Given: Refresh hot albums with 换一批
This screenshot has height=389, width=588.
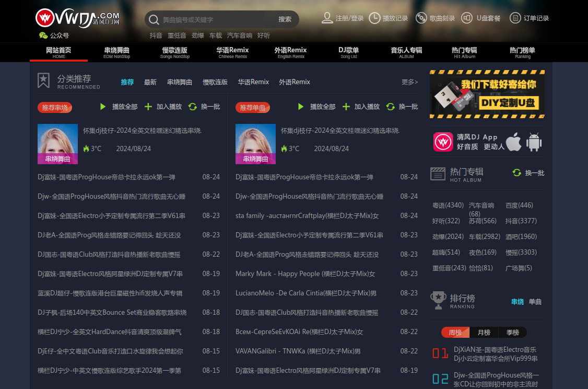Looking at the screenshot, I should (x=528, y=173).
